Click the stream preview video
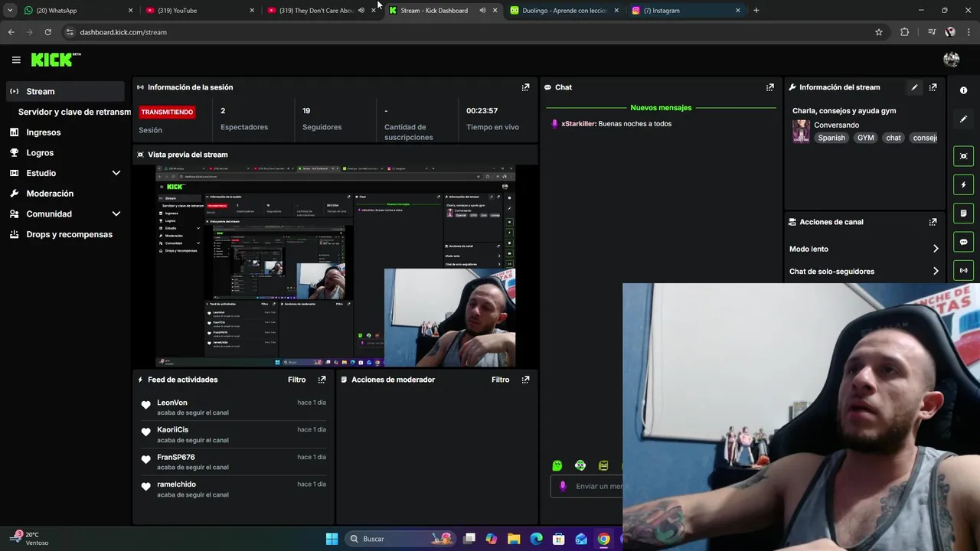 click(335, 266)
